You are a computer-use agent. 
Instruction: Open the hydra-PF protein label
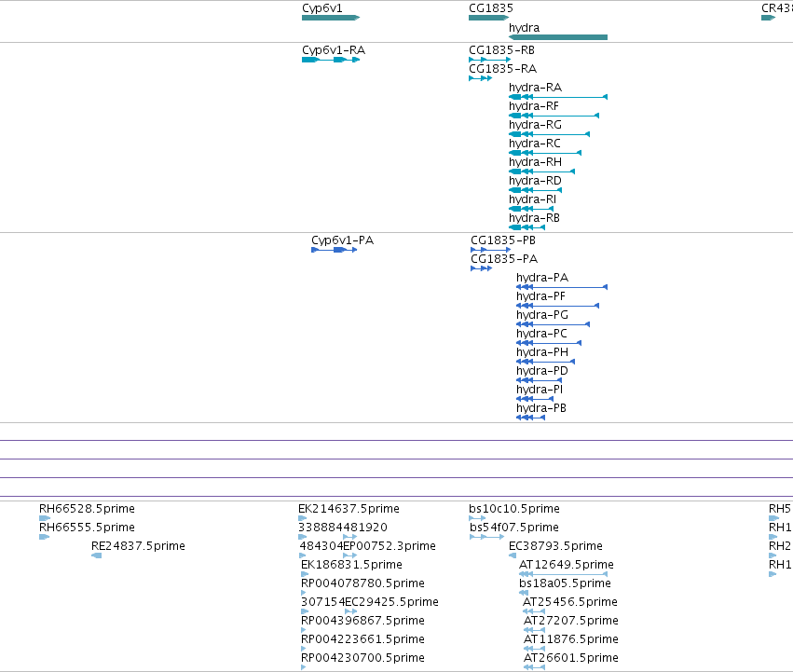[x=540, y=297]
